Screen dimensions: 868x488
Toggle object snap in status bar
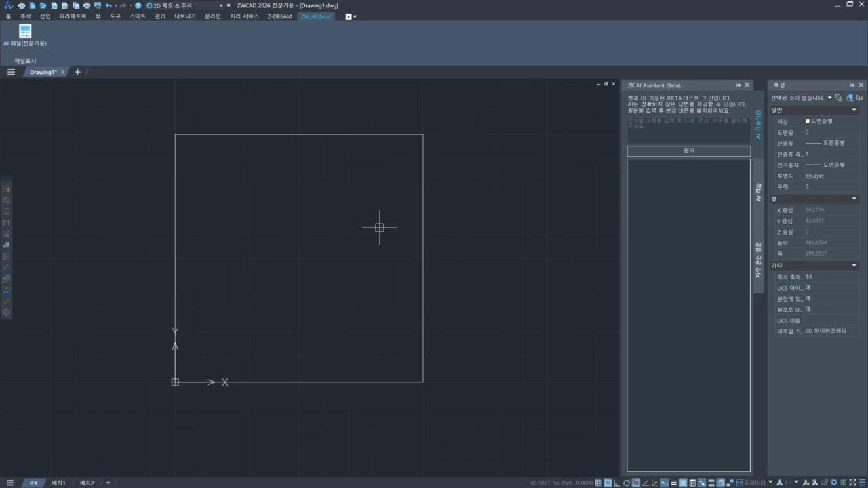pyautogui.click(x=636, y=483)
